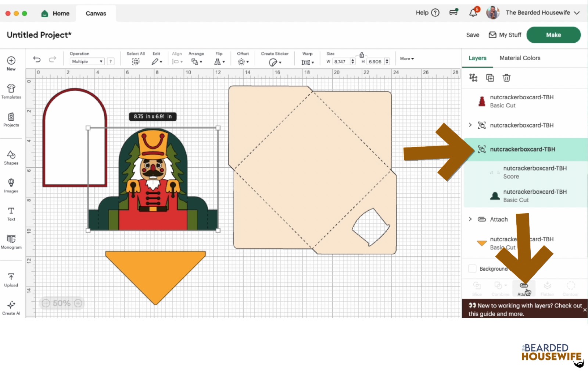Duplicate the selected layer
Screen dimensions: 588x374
(x=490, y=78)
